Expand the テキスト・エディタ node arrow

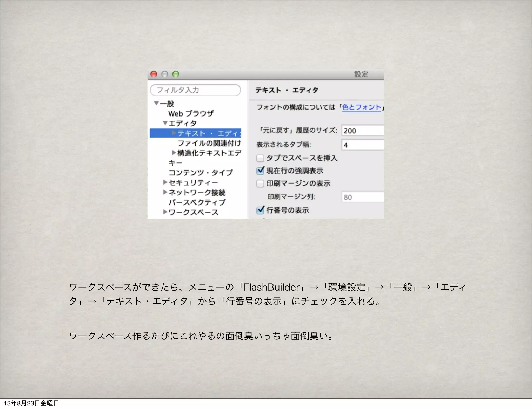coord(174,133)
